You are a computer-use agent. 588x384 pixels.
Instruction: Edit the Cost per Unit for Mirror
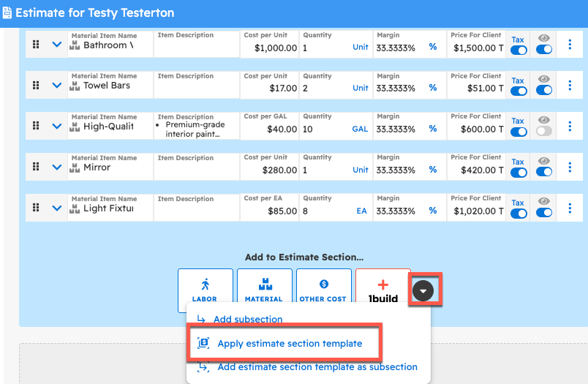271,170
